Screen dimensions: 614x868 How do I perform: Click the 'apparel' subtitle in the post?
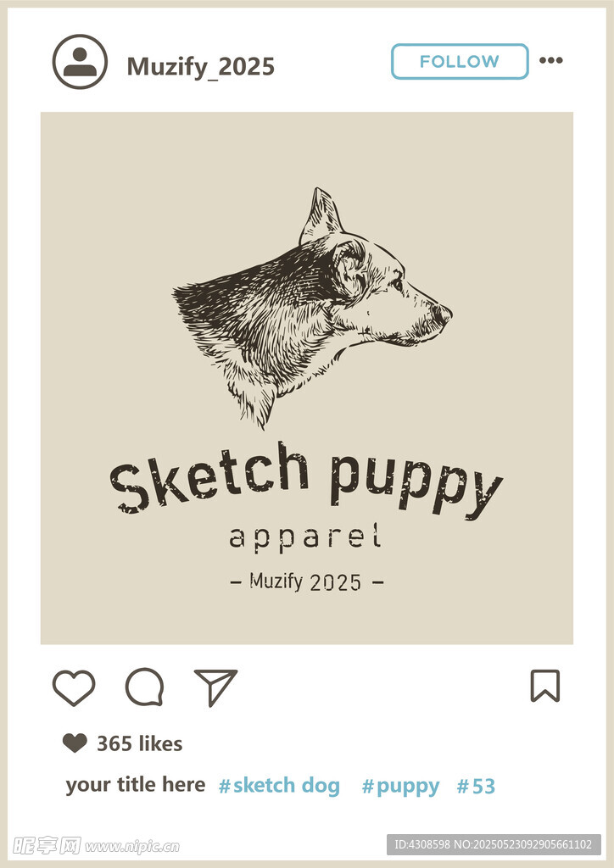pyautogui.click(x=305, y=537)
